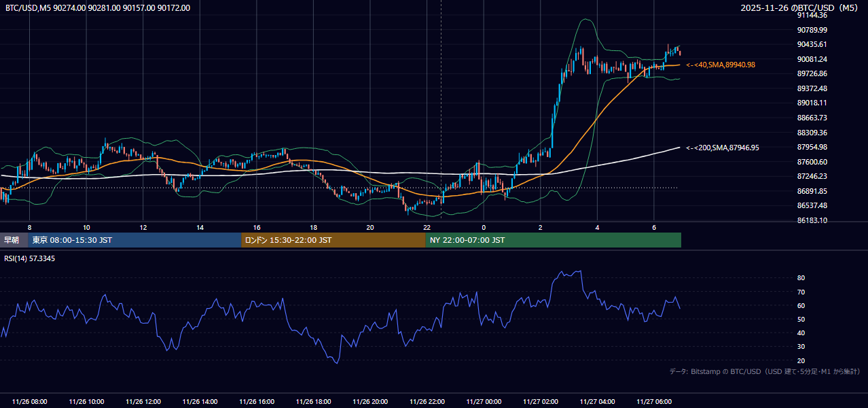The image size is (868, 408).
Task: Click the bottom time label 11/27 02:00
Action: click(x=540, y=402)
